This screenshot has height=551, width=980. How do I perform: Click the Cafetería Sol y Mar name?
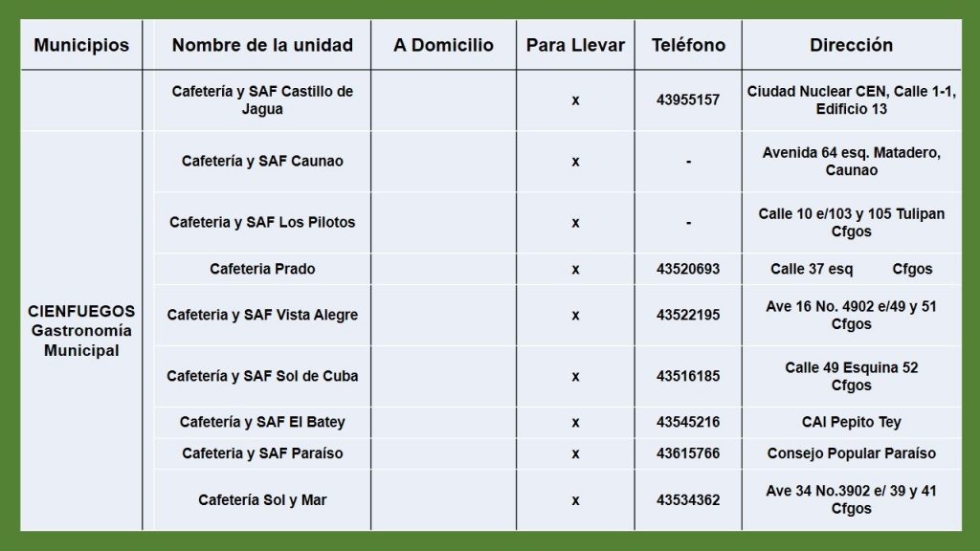point(262,499)
